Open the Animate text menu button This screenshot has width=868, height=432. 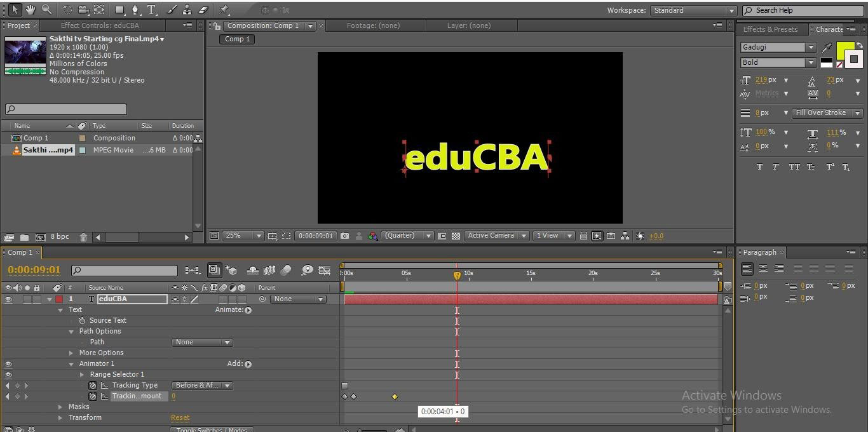[248, 310]
